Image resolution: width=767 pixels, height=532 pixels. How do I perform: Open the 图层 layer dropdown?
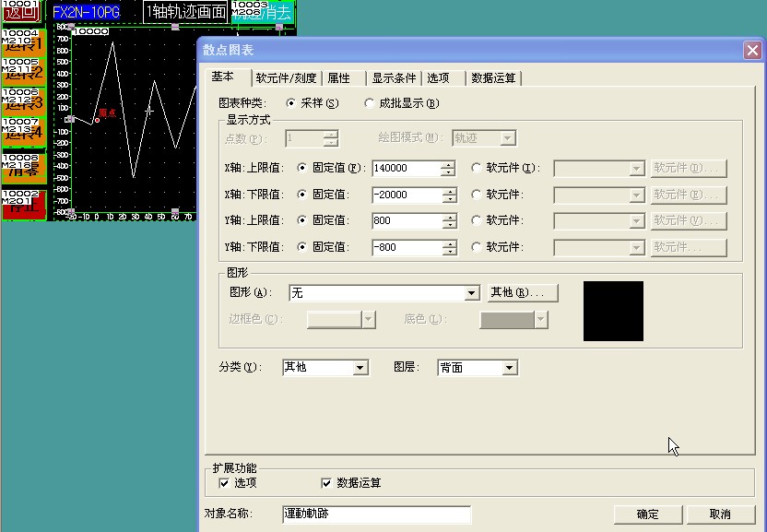(509, 368)
